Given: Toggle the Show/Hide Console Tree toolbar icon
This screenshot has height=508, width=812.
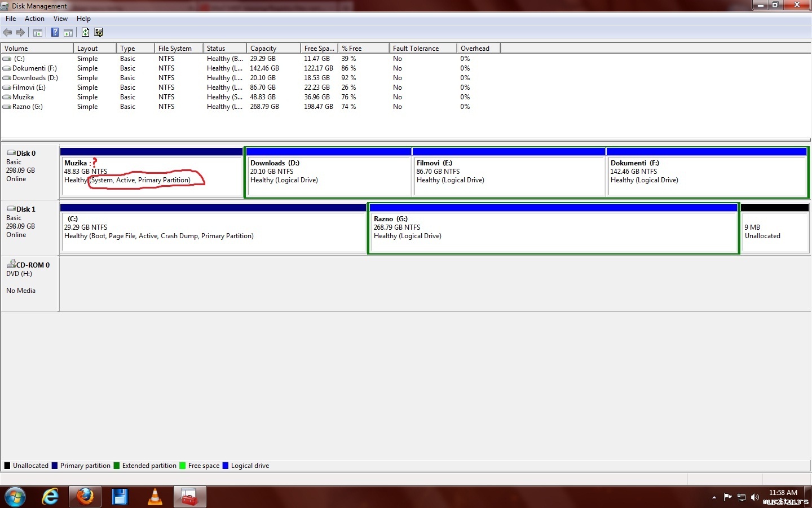Looking at the screenshot, I should tap(38, 33).
